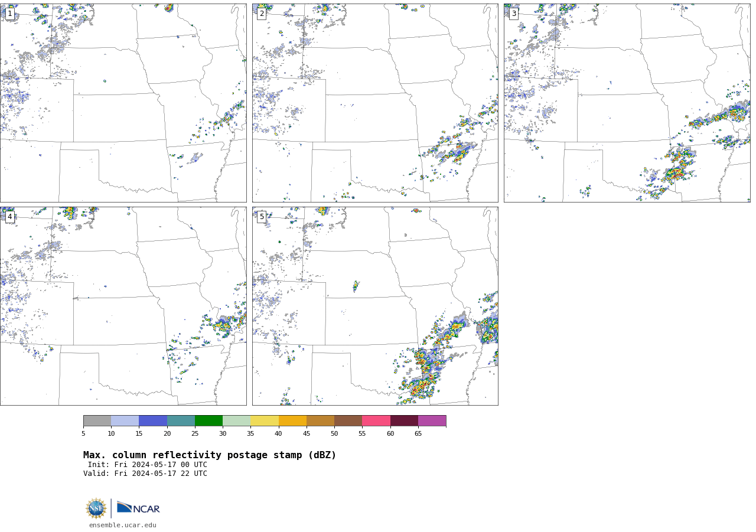Click the pink 55-60 dBZ swatch
Screen dimensions: 756x532
(376, 421)
